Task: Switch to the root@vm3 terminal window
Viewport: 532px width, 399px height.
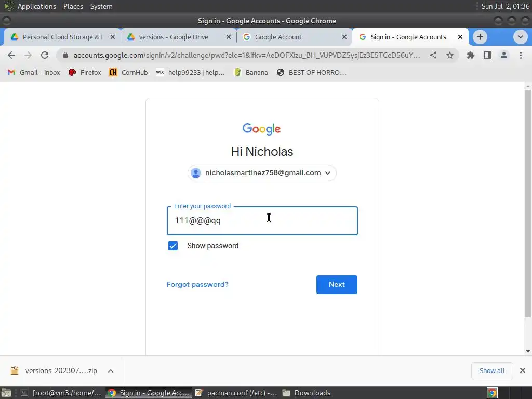Action: pyautogui.click(x=61, y=393)
